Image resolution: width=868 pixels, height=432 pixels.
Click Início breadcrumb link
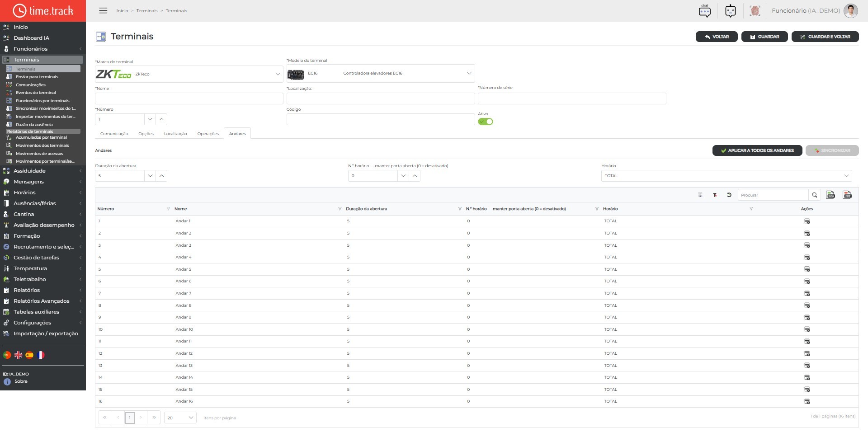122,10
